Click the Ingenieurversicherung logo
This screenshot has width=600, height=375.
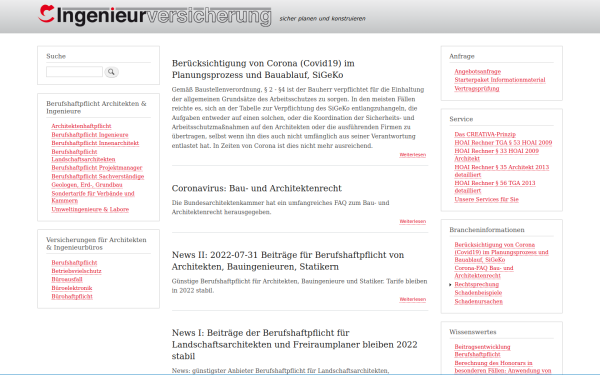pyautogui.click(x=155, y=15)
